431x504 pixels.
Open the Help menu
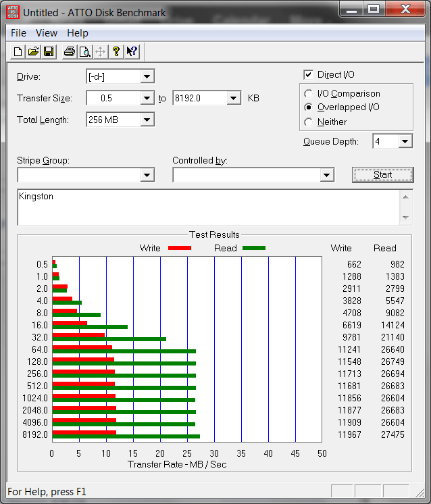tap(78, 33)
